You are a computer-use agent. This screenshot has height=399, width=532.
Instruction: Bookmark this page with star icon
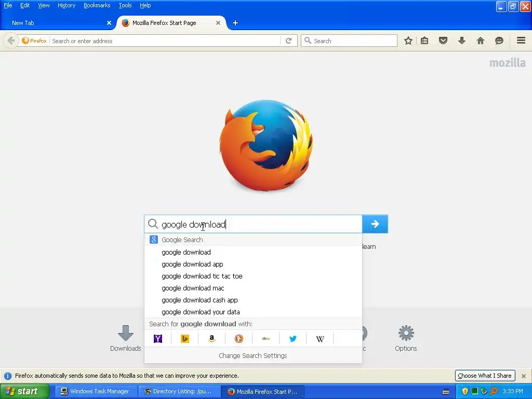[408, 41]
